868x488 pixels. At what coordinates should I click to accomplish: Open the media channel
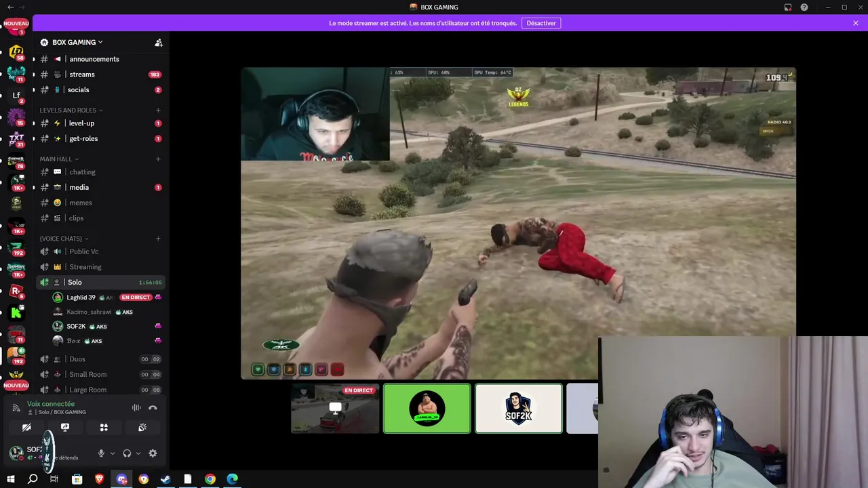tap(100, 187)
